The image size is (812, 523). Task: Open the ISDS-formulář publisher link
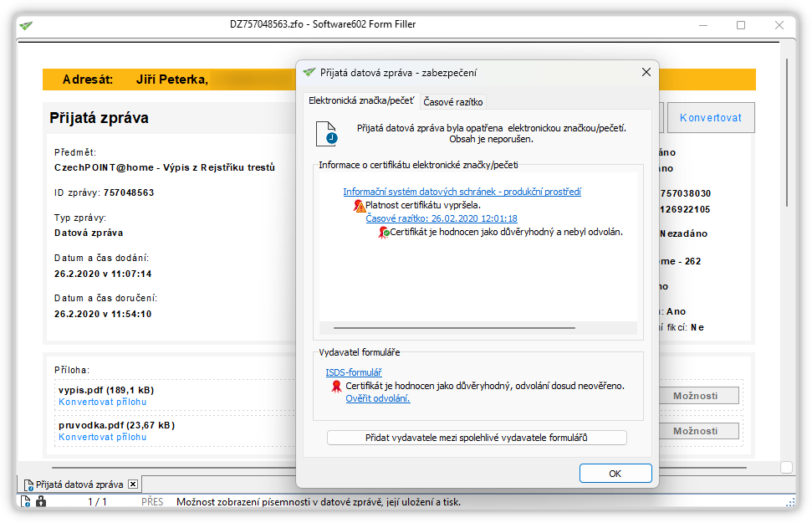click(353, 372)
